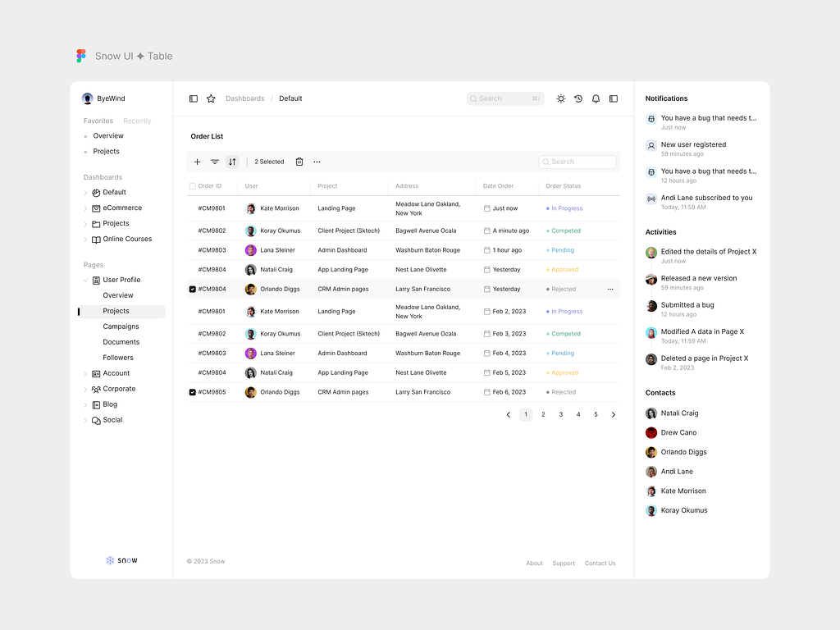
Task: Toggle the theme with the sun icon
Action: click(x=560, y=98)
